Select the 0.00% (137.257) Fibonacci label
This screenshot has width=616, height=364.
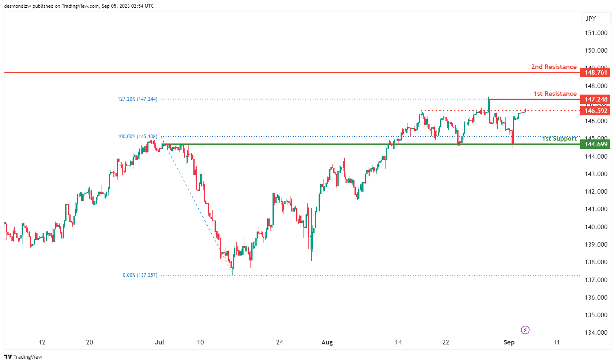[x=140, y=275]
